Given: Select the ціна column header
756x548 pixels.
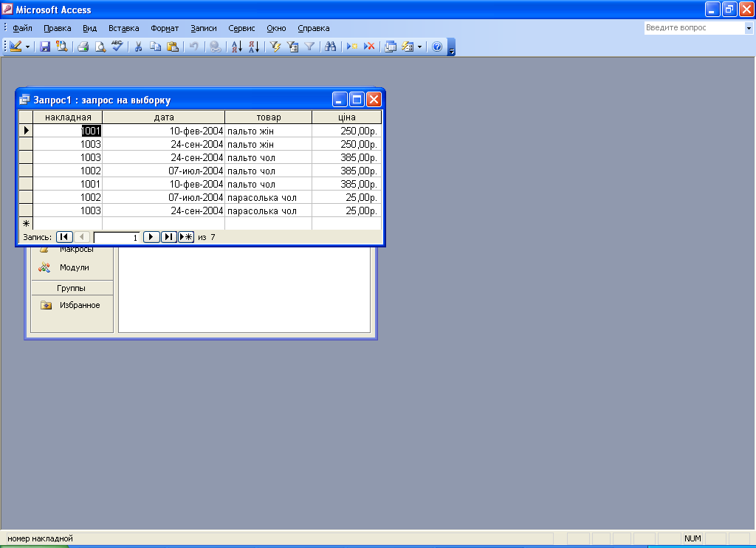Looking at the screenshot, I should [346, 117].
